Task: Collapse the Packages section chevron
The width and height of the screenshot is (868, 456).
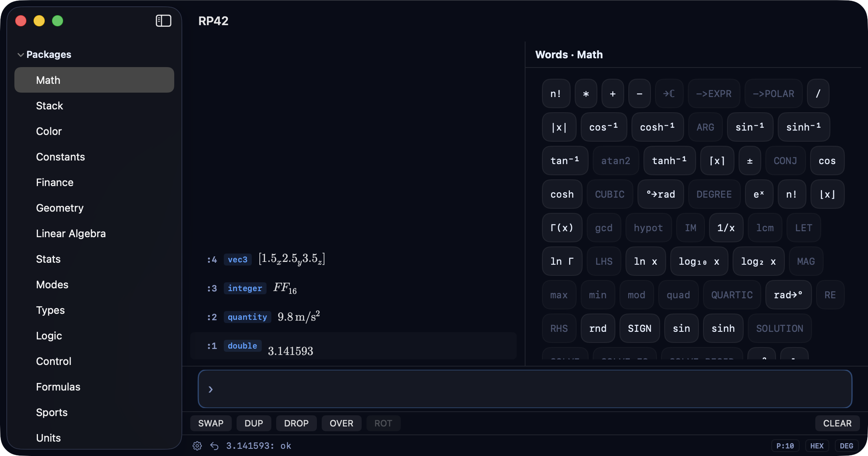Action: (21, 55)
